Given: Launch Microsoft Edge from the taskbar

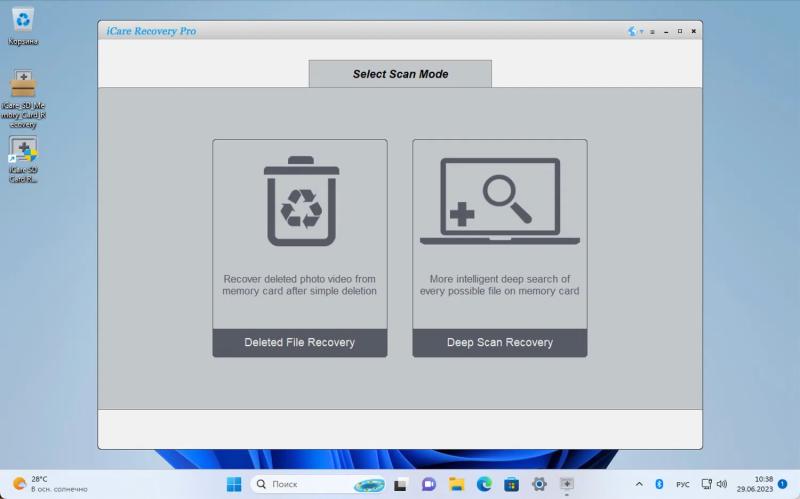Looking at the screenshot, I should point(484,484).
